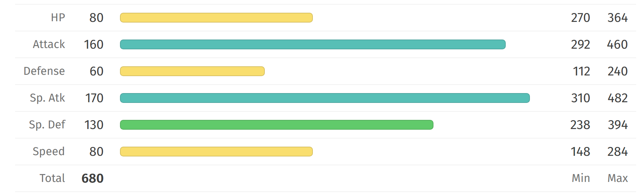This screenshot has height=195, width=644.
Task: Click the Min column footer
Action: pyautogui.click(x=581, y=178)
